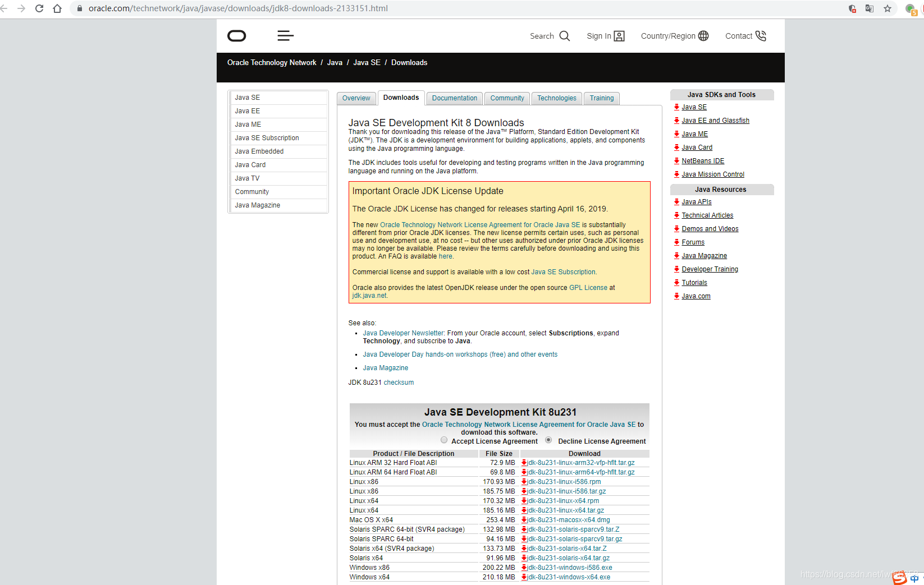Click the browser address bar
Screen dimensions: 924x585
pos(449,8)
